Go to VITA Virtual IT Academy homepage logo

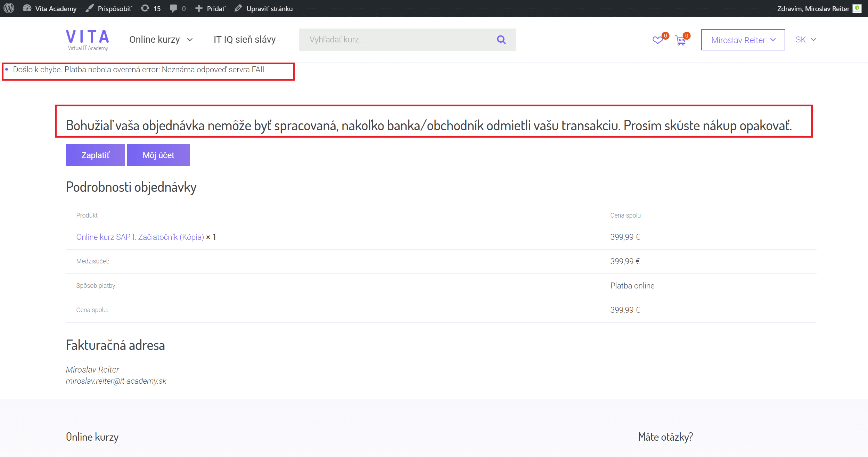[88, 40]
